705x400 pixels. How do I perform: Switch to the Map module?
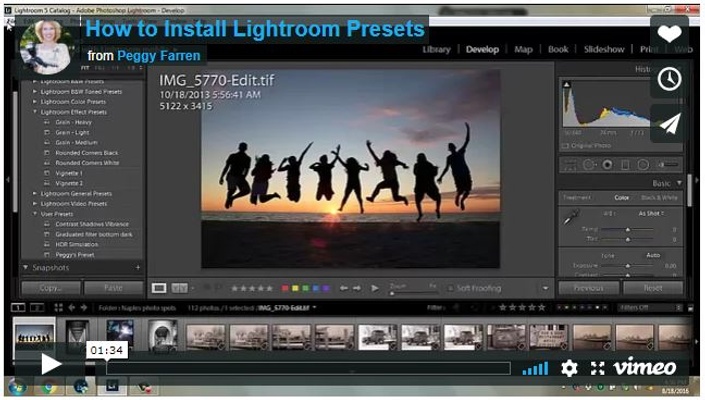click(x=523, y=49)
